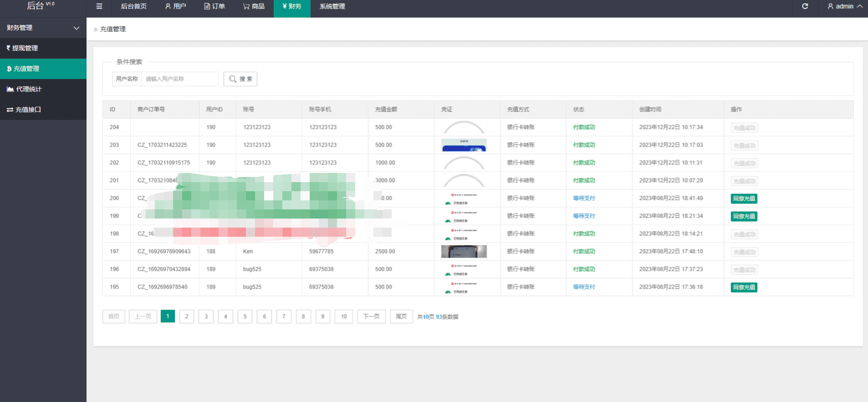The width and height of the screenshot is (868, 402).
Task: Approve recharge for order ID 195
Action: coord(744,287)
